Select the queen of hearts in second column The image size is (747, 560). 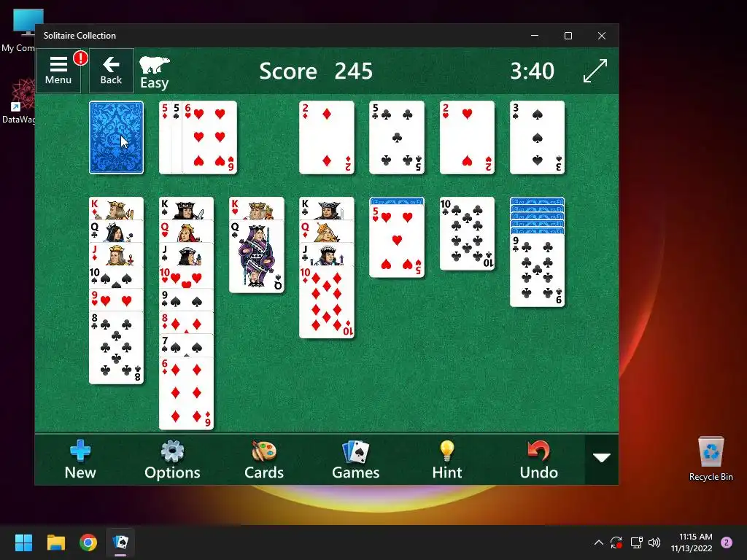pos(186,231)
